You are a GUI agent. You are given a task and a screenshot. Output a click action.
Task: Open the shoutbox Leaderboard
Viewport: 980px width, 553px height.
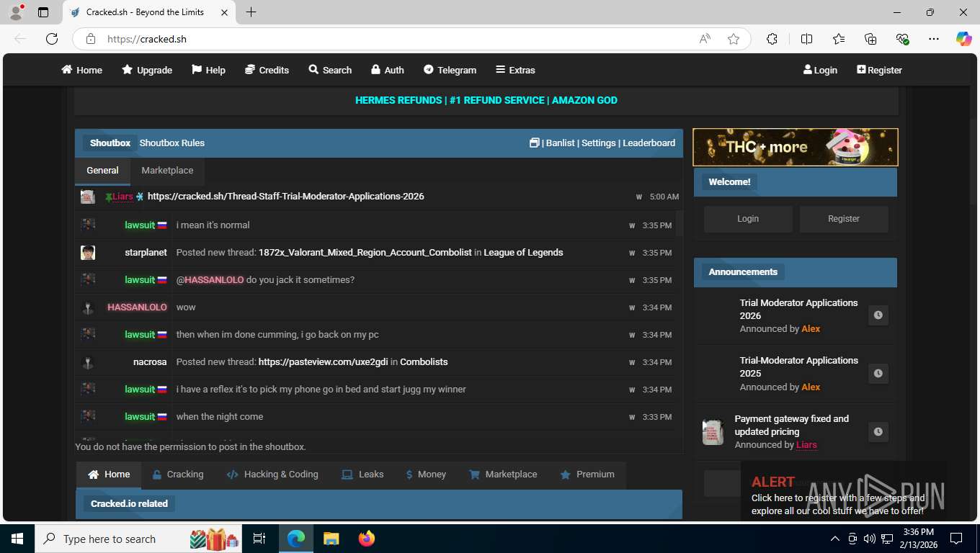(x=649, y=143)
